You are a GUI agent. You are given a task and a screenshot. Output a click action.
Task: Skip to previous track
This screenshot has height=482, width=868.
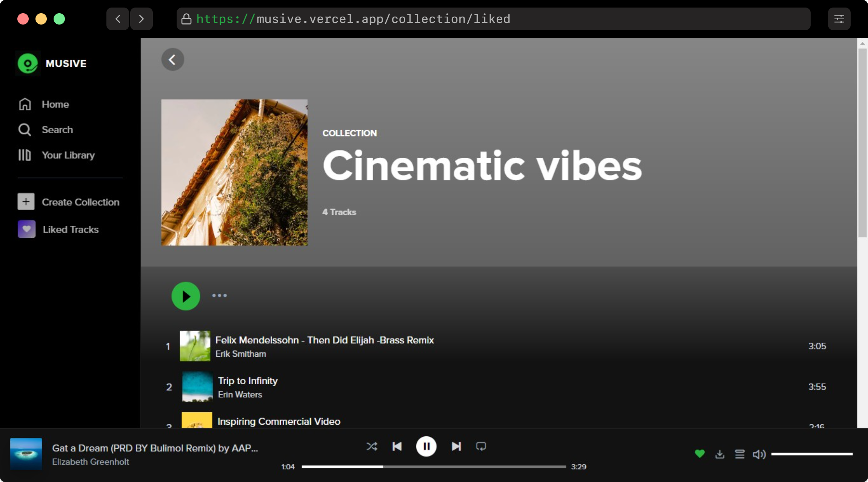pyautogui.click(x=397, y=447)
